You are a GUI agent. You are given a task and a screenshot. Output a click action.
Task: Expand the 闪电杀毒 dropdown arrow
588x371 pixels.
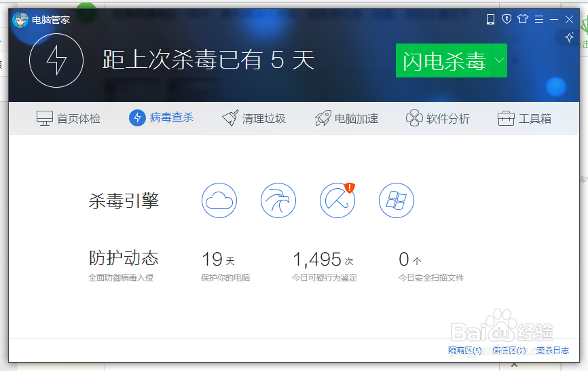(500, 60)
